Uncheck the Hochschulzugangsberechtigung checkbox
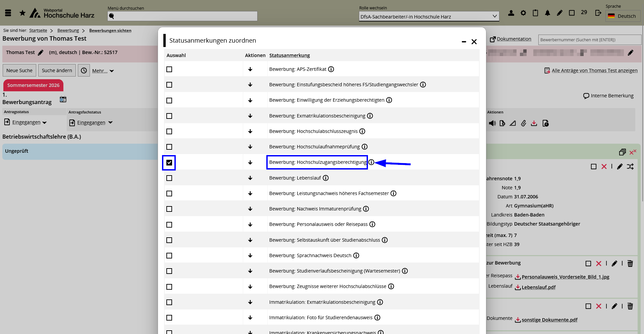Screen dimensions: 644x334 [169, 163]
